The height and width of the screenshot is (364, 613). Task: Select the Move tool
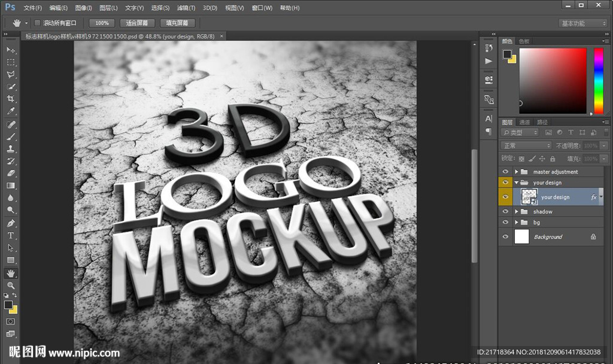point(11,50)
